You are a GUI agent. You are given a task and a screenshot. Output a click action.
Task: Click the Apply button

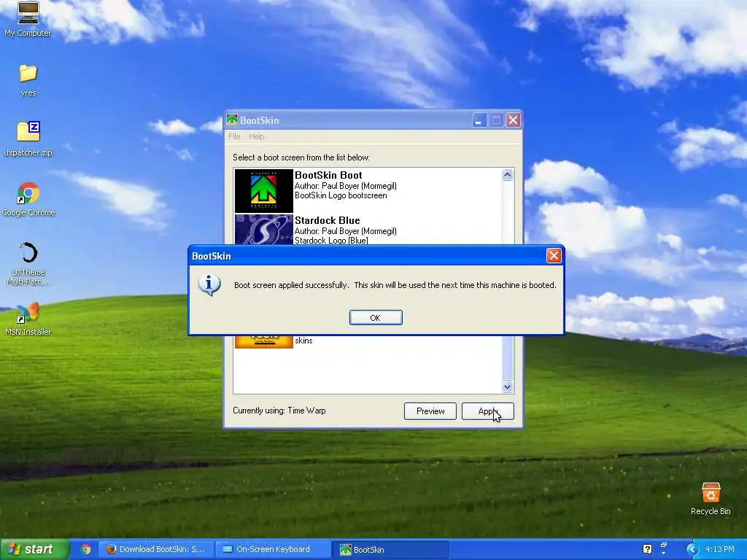(488, 411)
